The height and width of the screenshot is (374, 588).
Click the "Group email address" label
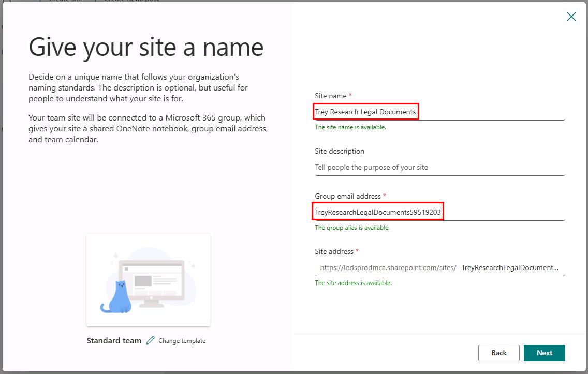(x=348, y=196)
